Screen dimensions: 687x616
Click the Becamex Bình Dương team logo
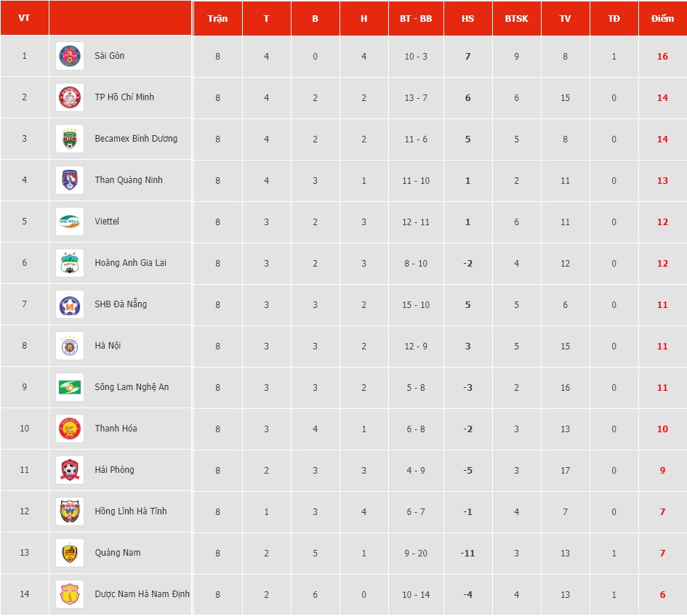tap(70, 139)
